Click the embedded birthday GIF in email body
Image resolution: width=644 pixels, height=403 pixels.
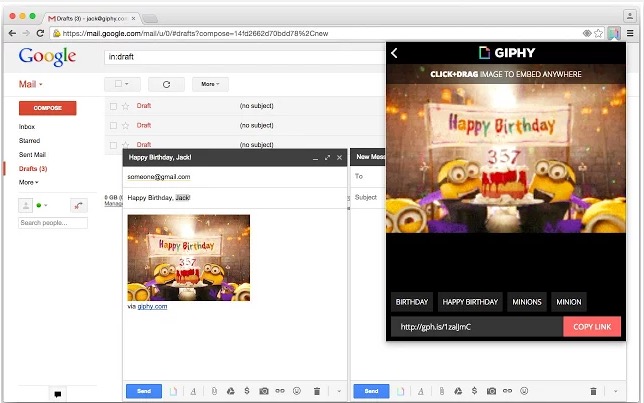tap(189, 258)
